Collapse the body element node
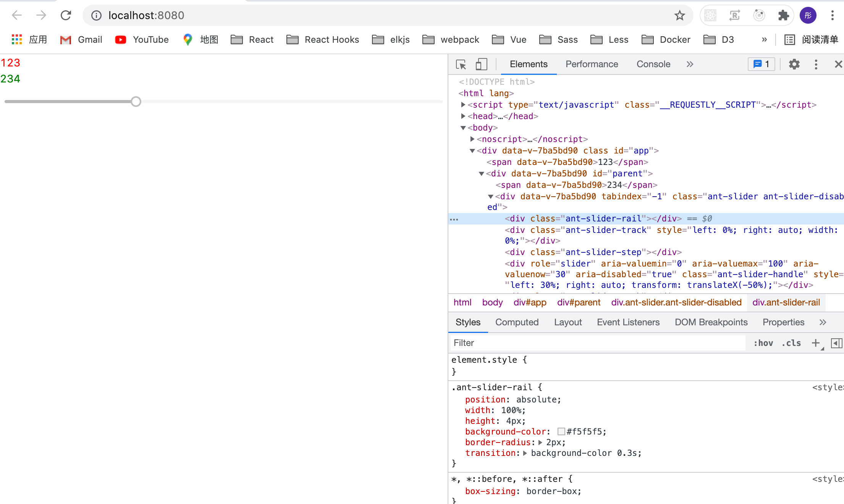Screen dimensions: 844x504 point(463,128)
